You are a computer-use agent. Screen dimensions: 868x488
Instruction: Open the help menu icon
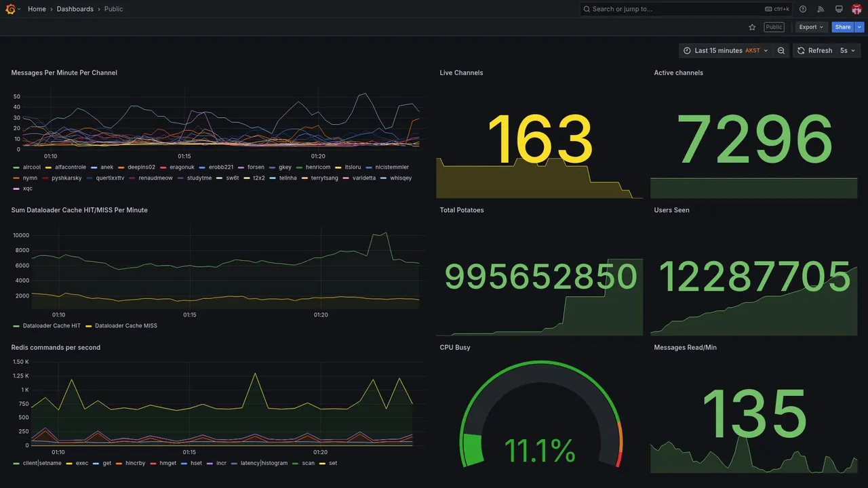coord(803,9)
